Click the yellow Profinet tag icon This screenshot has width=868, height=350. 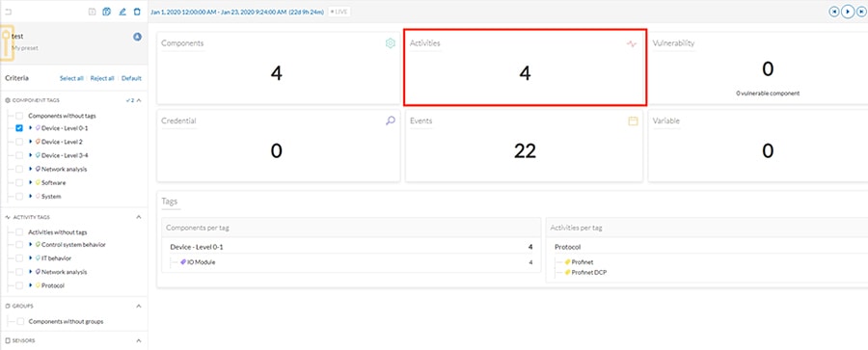567,262
